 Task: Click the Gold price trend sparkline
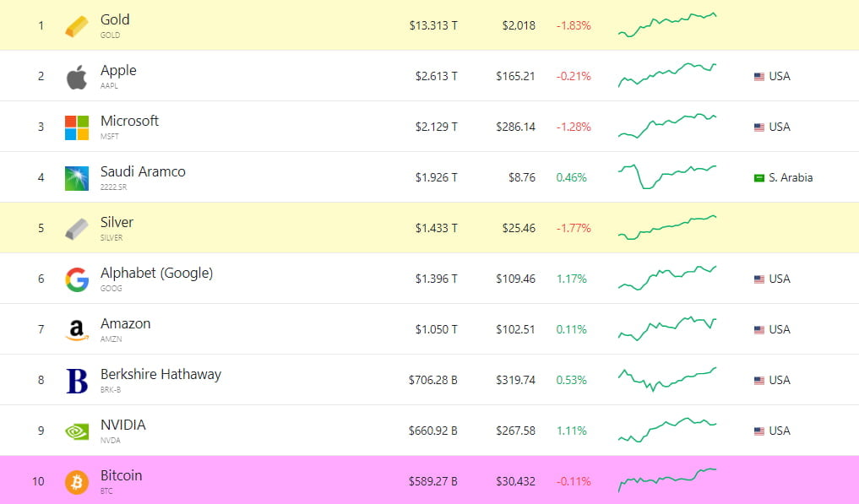click(667, 24)
